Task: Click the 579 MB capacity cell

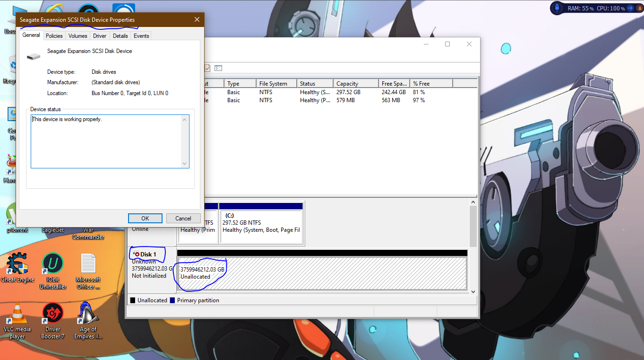Action: [345, 100]
